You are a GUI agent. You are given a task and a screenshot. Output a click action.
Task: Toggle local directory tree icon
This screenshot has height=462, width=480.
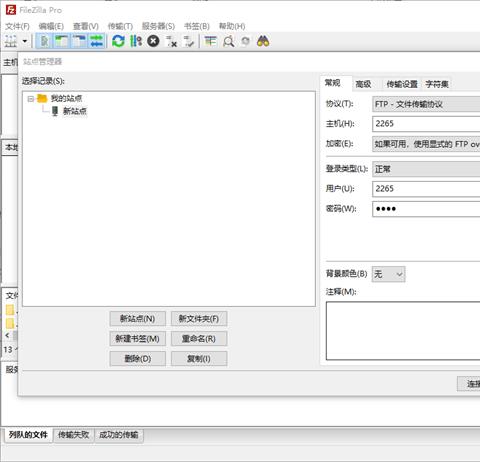coord(62,41)
